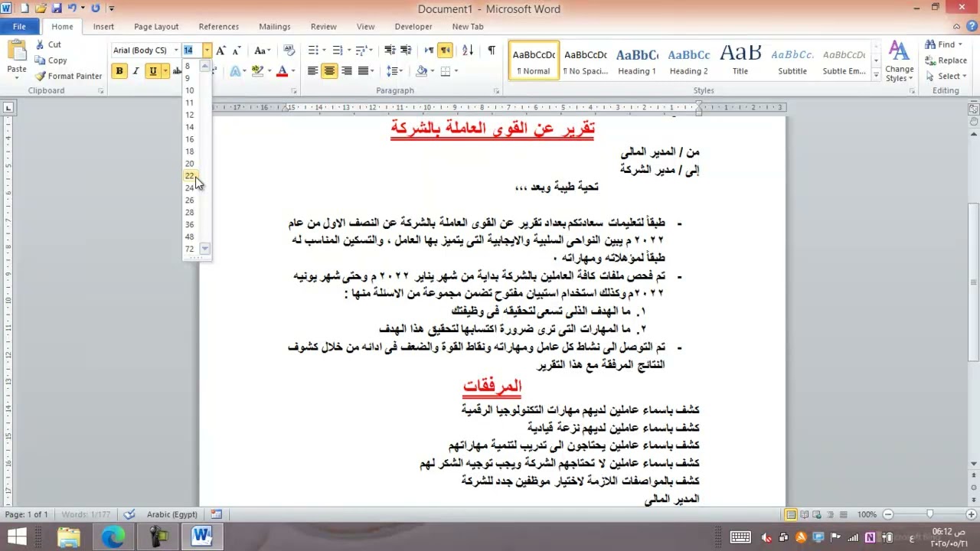Click the Clear Formatting icon
This screenshot has width=980, height=551.
(289, 51)
